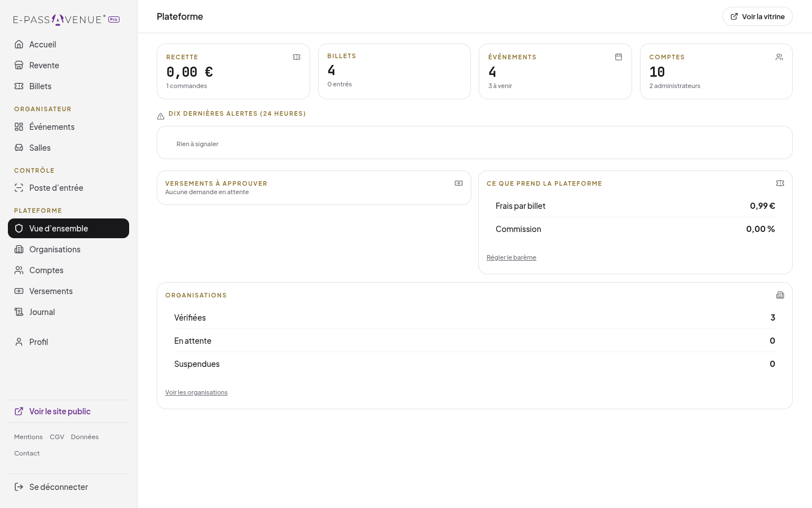
Task: Click the Rien à signaler alert text
Action: pyautogui.click(x=197, y=144)
